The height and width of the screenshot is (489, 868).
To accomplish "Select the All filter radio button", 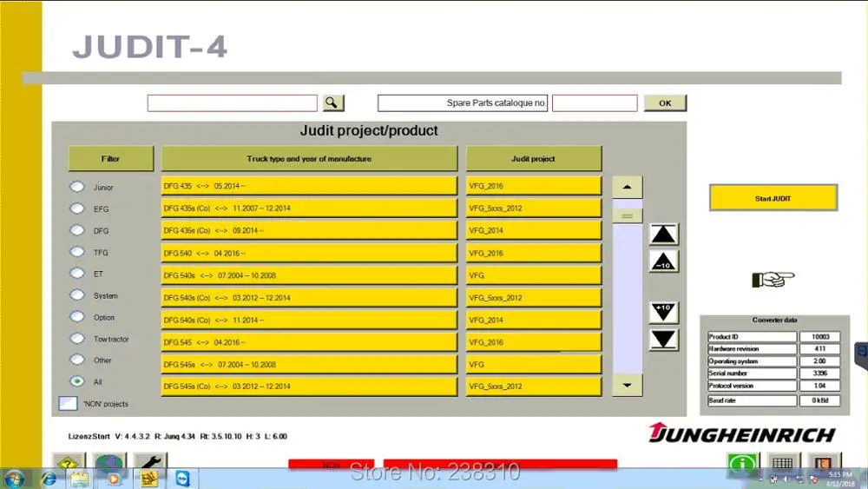I will pyautogui.click(x=77, y=381).
